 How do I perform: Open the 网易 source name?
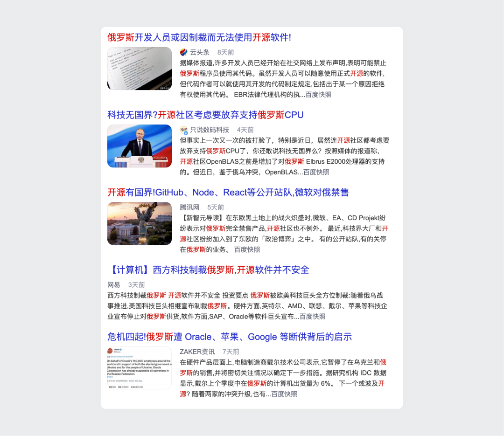point(114,284)
